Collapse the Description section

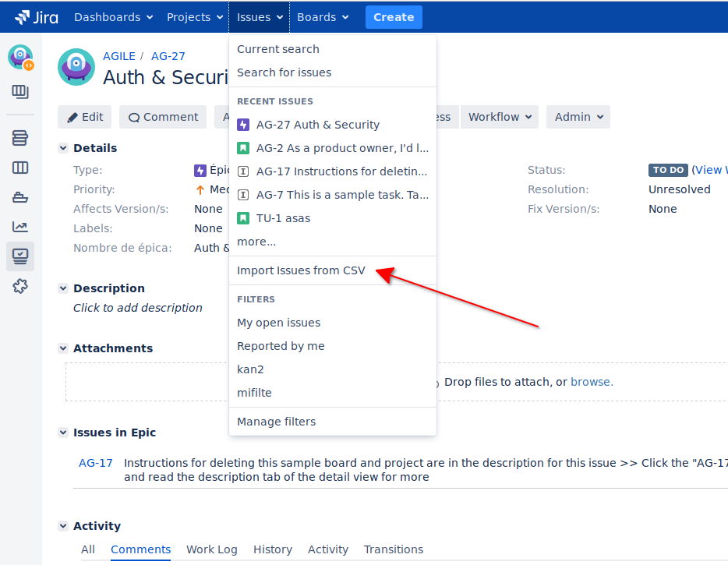(63, 288)
